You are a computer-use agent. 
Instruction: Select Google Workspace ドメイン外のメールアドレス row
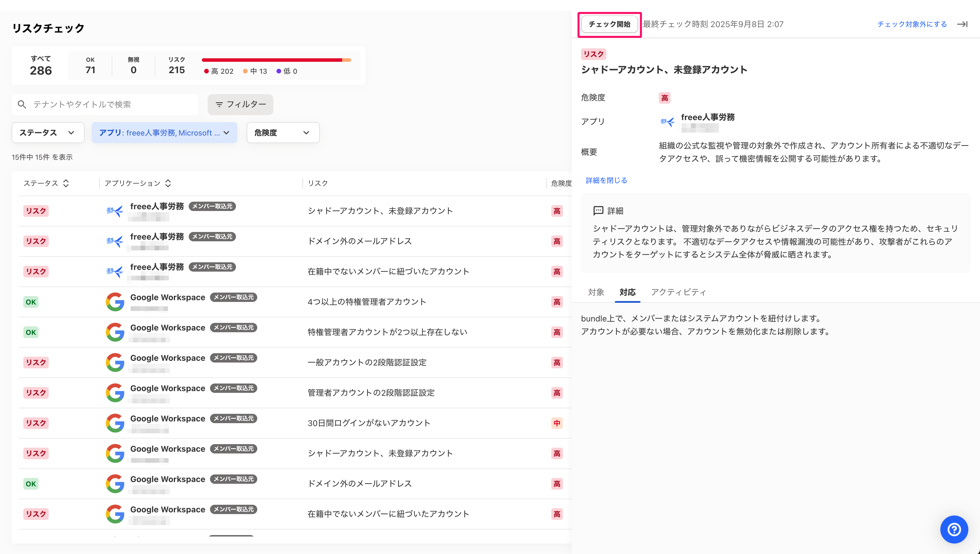(295, 483)
